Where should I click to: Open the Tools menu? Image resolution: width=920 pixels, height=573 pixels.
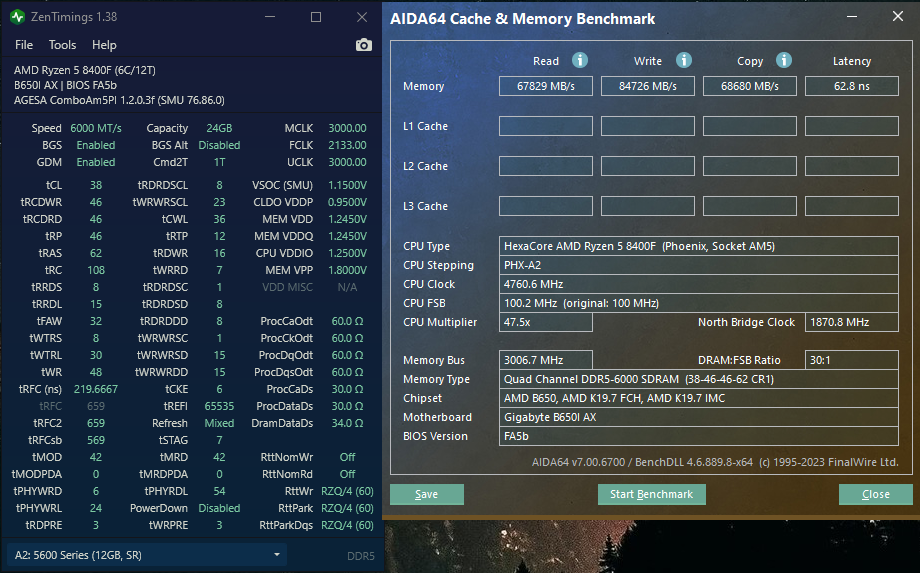tap(62, 45)
